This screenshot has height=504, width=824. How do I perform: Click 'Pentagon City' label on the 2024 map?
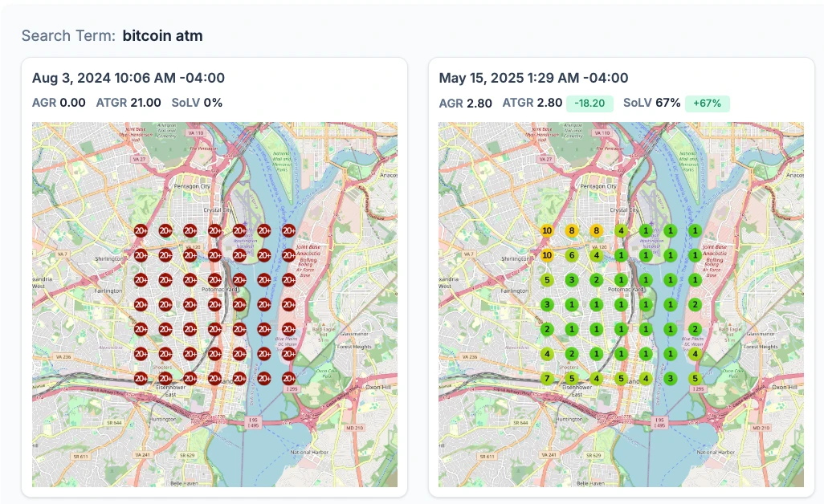click(x=192, y=186)
